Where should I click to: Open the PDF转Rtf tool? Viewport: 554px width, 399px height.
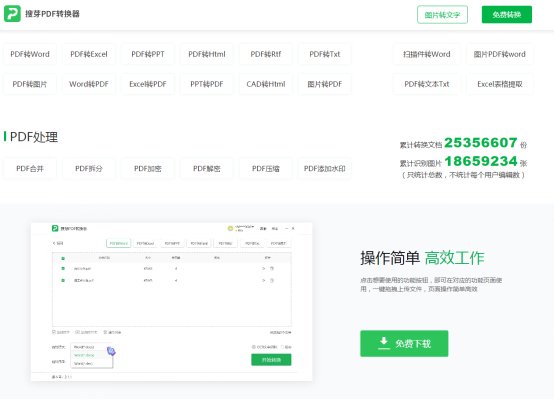[x=266, y=54]
